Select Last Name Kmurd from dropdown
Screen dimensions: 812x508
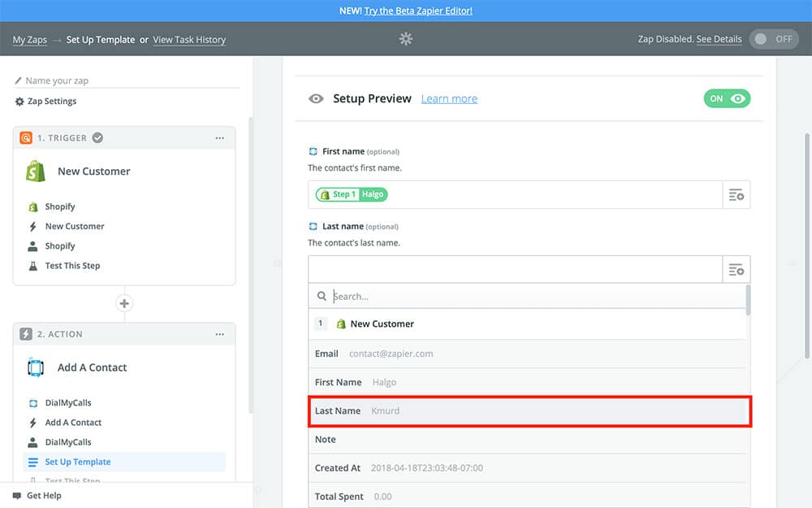pos(529,411)
